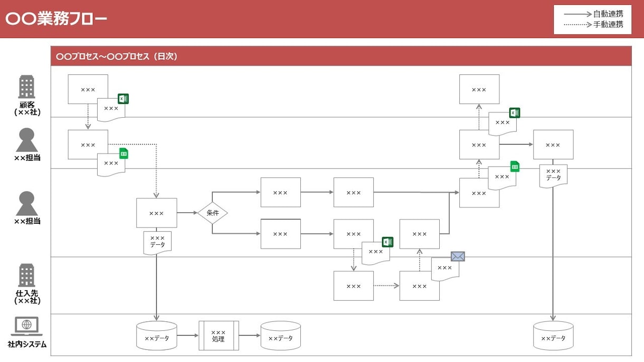Click the Excel icon on the leftmost 顧客 document

(x=123, y=99)
